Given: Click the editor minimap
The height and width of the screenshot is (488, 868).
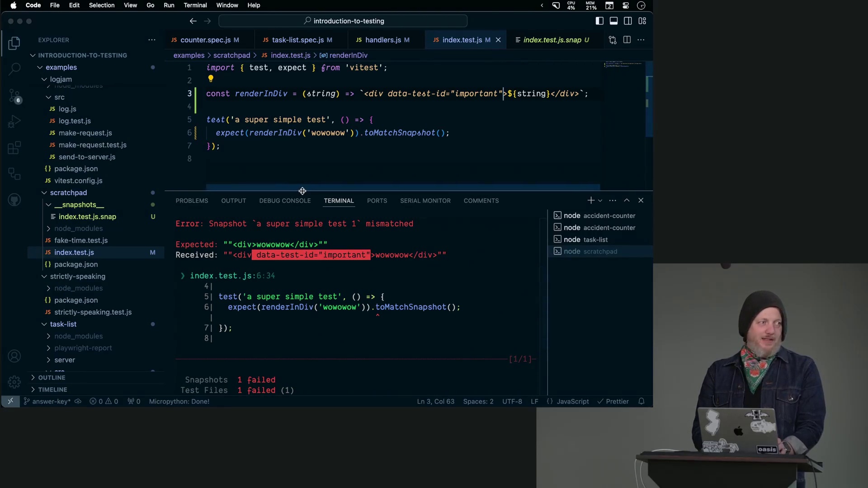Looking at the screenshot, I should [x=624, y=66].
